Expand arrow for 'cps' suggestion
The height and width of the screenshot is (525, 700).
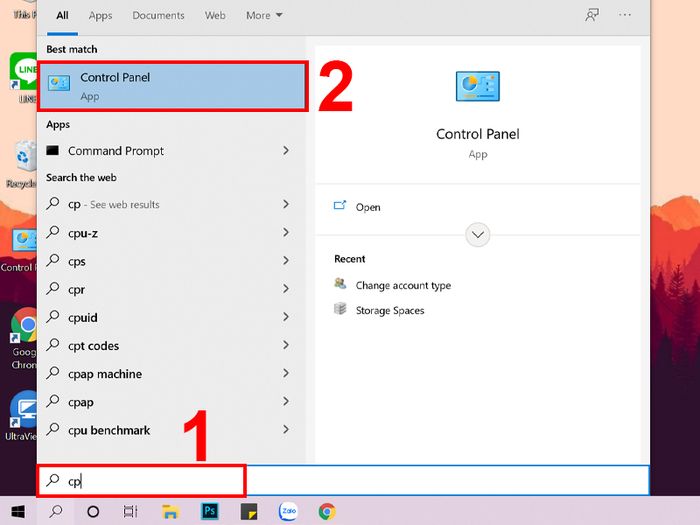(286, 260)
